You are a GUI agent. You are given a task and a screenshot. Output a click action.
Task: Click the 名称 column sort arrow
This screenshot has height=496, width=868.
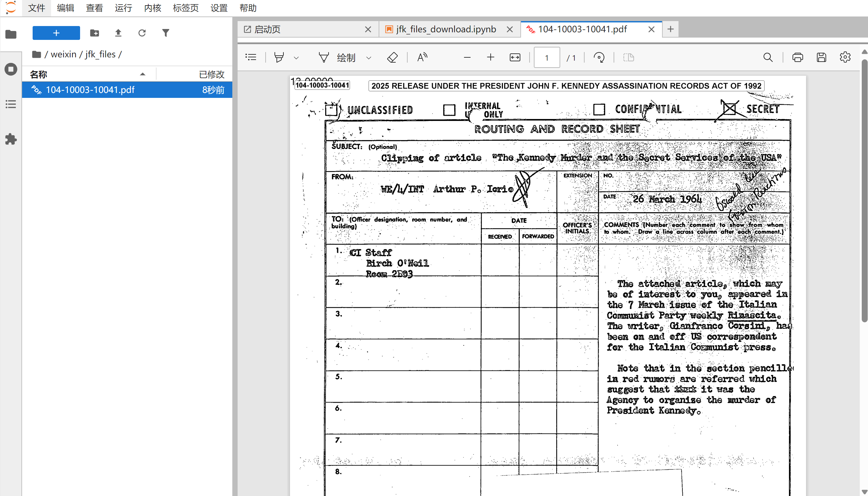143,74
